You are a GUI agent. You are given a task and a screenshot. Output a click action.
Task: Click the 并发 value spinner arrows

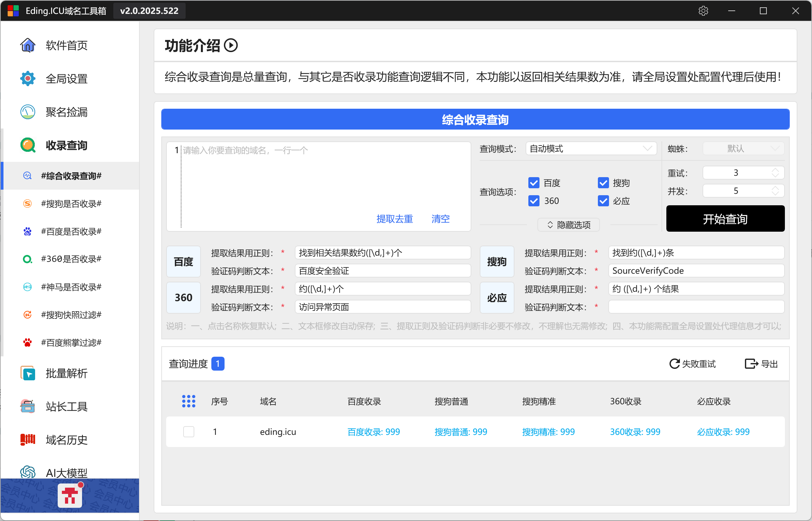point(775,191)
